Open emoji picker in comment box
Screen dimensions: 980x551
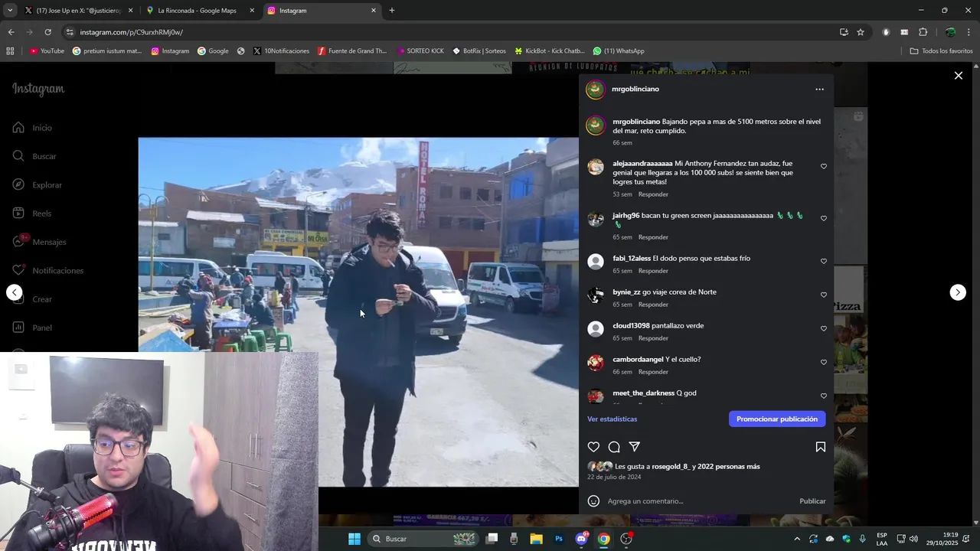tap(593, 501)
